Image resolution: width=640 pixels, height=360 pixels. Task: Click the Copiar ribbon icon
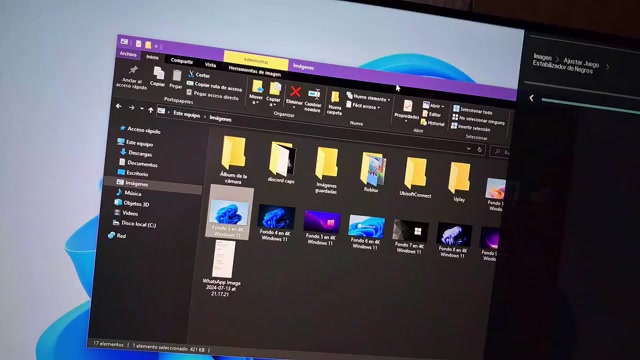[x=159, y=73]
